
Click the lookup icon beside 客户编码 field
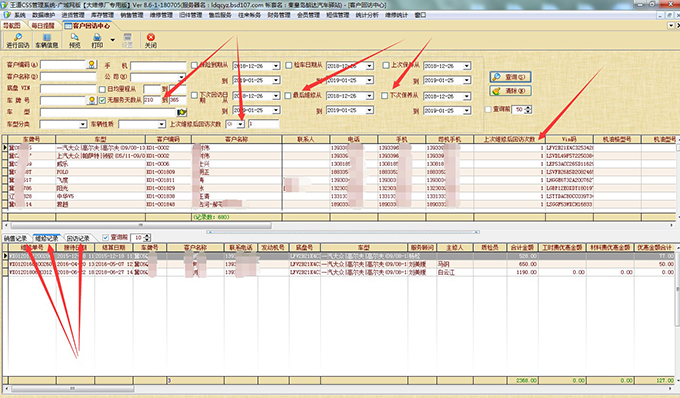coord(92,65)
